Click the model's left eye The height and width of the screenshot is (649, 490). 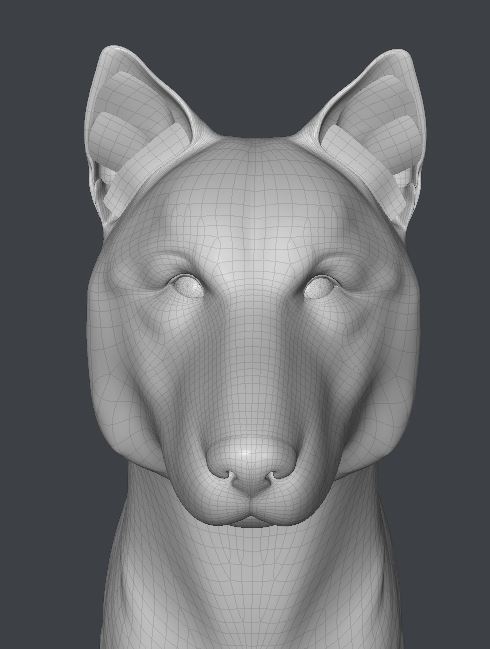(x=189, y=286)
